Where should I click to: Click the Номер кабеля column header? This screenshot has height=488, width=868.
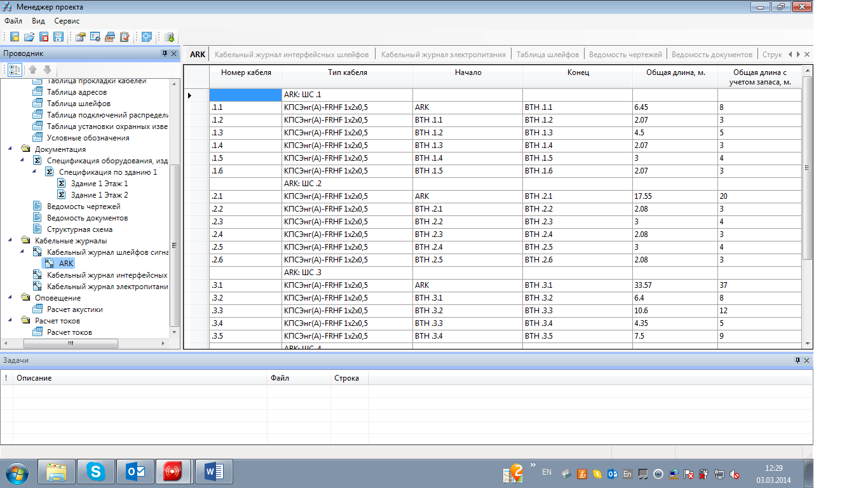[x=246, y=77]
